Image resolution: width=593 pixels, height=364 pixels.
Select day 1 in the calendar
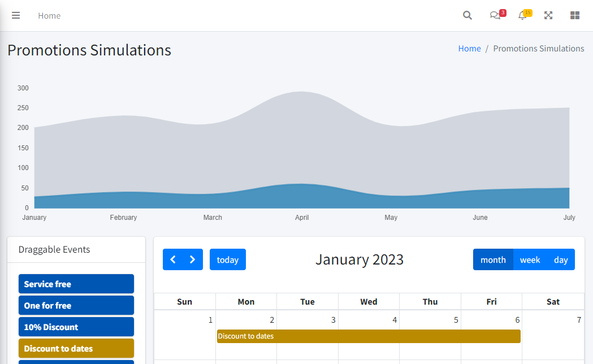pyautogui.click(x=211, y=320)
